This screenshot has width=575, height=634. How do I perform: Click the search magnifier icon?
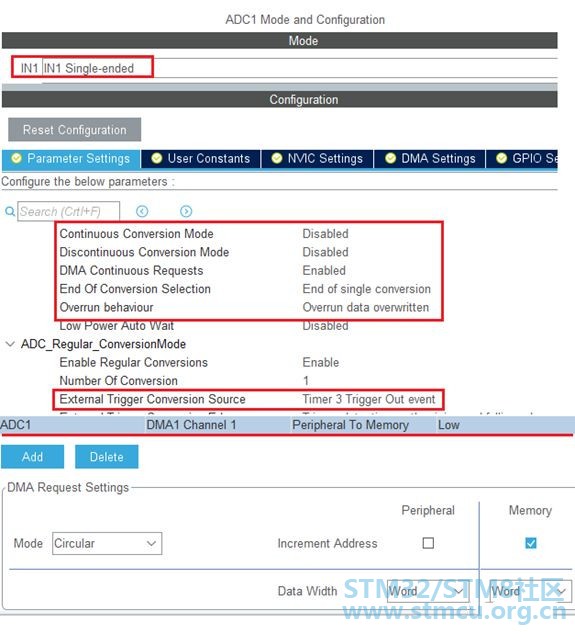[x=10, y=211]
